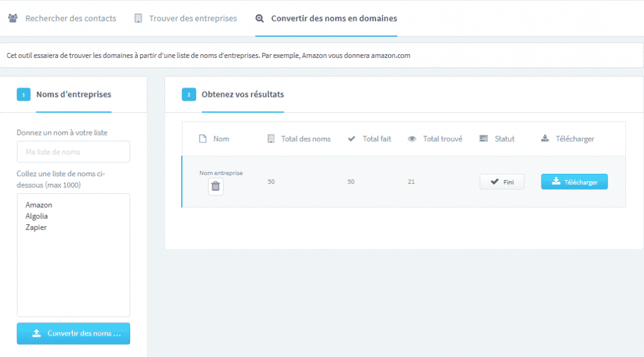This screenshot has height=357, width=644.
Task: Click the Total trouvé value 21
Action: (x=411, y=181)
